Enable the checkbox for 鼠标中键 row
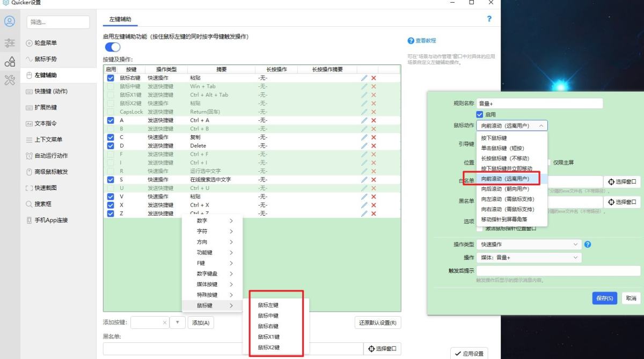The height and width of the screenshot is (359, 644). point(111,86)
